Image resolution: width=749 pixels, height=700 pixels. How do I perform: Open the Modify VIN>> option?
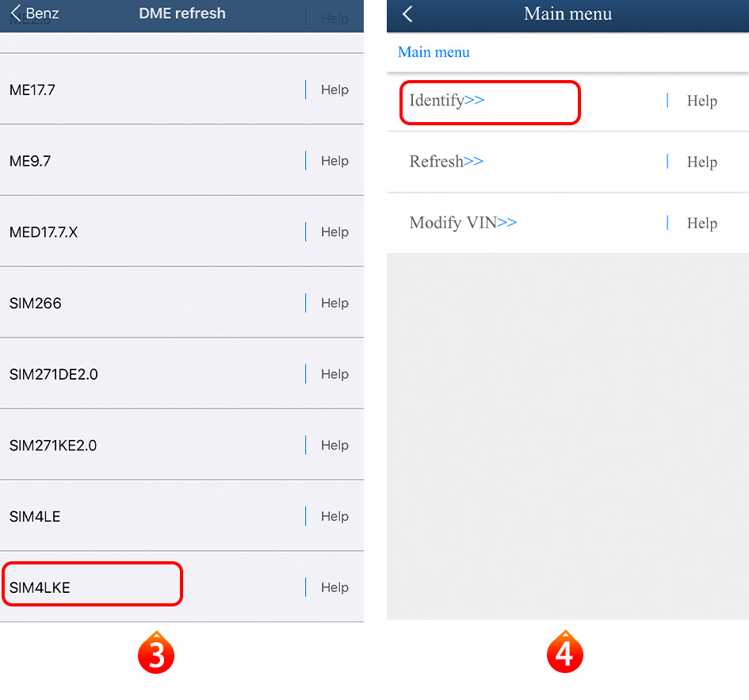(463, 223)
